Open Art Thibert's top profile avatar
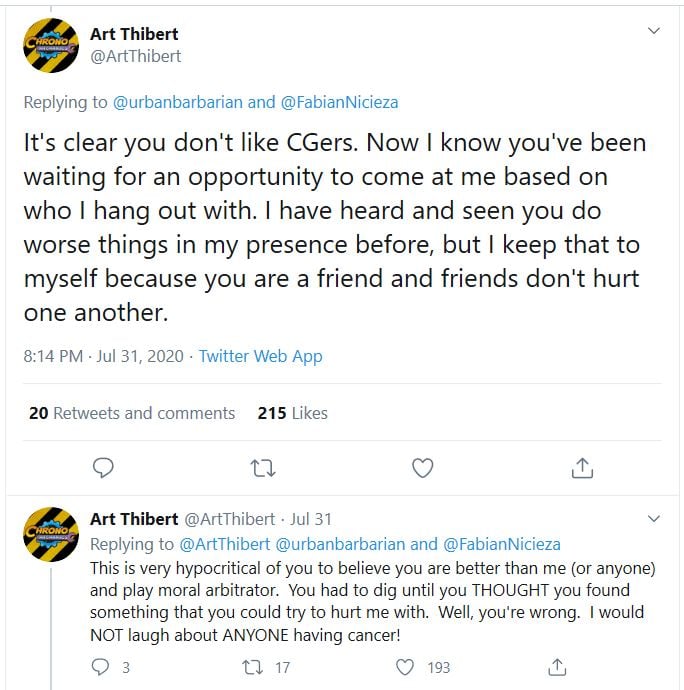 click(x=51, y=46)
